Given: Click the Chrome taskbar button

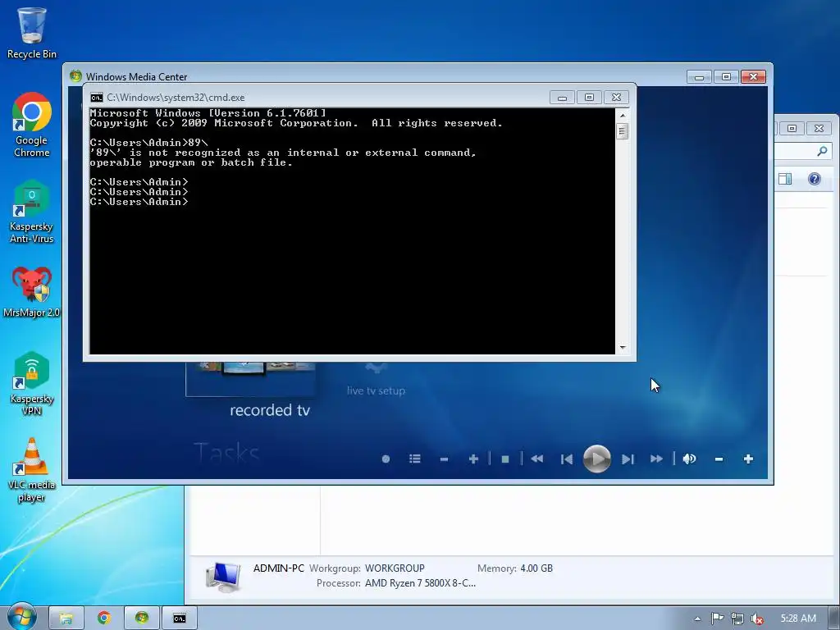Looking at the screenshot, I should pyautogui.click(x=104, y=619).
